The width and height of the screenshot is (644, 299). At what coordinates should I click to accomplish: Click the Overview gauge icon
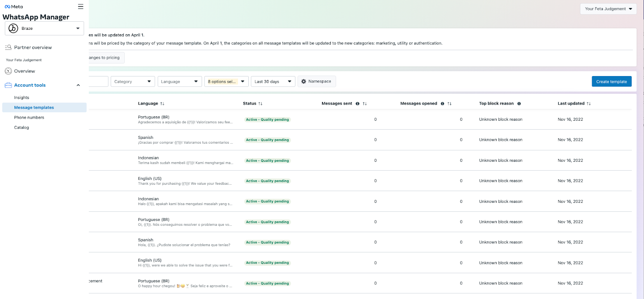8,71
